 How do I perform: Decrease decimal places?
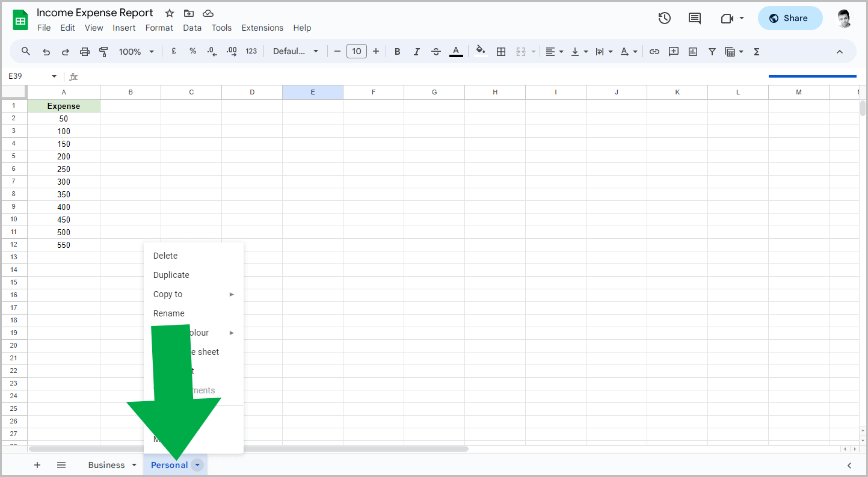coord(212,52)
